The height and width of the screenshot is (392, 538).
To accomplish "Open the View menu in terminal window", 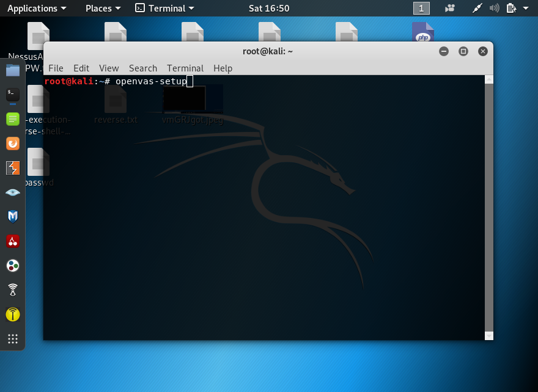I will coord(109,68).
